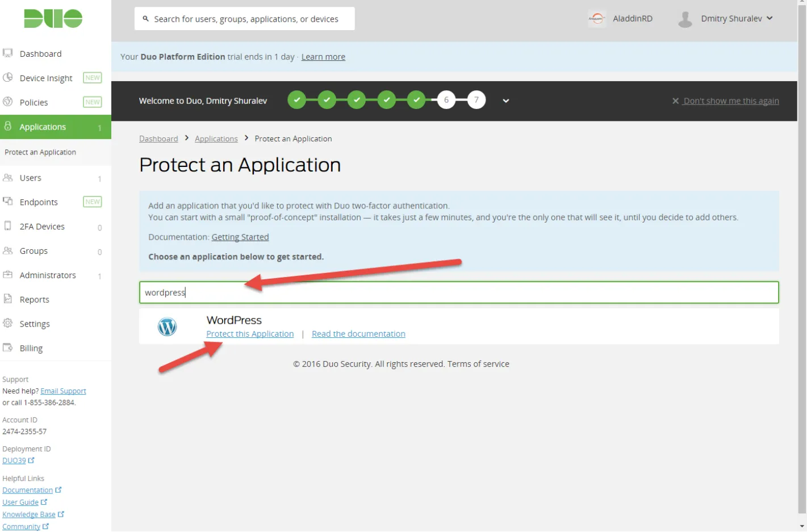Click the Endpoints devices icon
Image resolution: width=807 pixels, height=532 pixels.
[x=8, y=202]
